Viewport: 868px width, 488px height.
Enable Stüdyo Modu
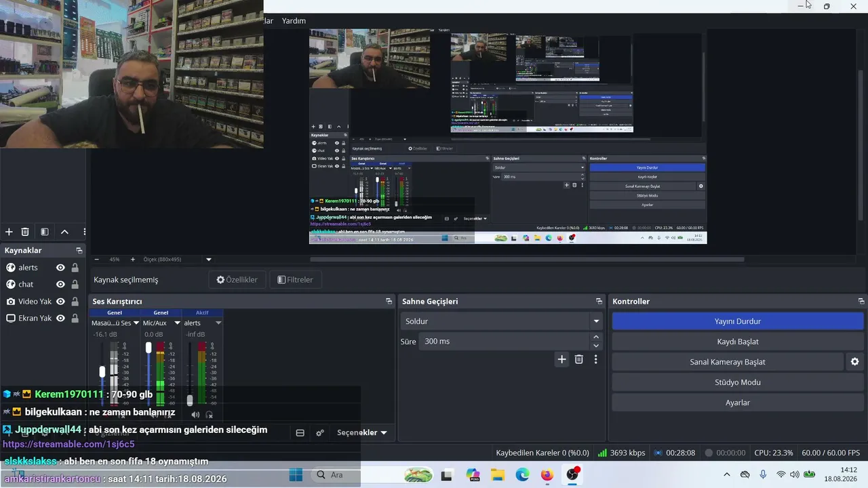tap(738, 382)
